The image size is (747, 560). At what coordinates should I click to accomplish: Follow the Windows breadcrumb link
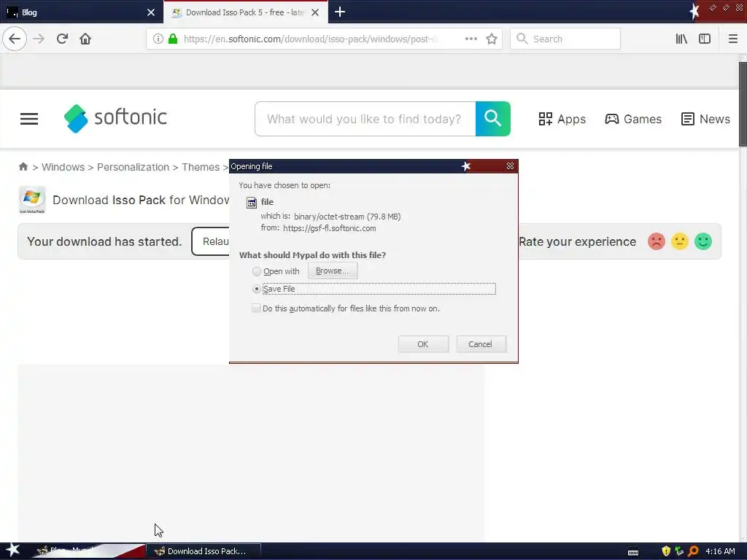(x=63, y=167)
